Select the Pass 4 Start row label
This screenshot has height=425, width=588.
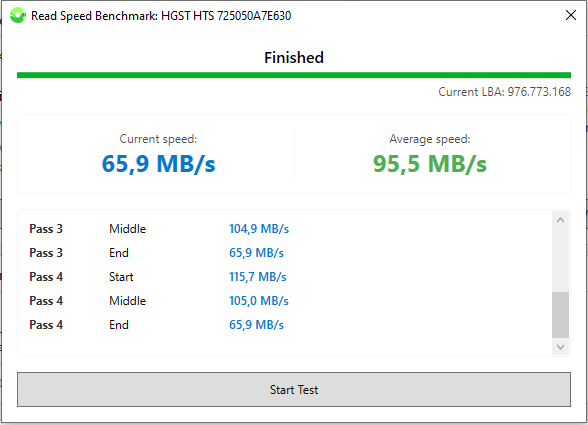81,277
